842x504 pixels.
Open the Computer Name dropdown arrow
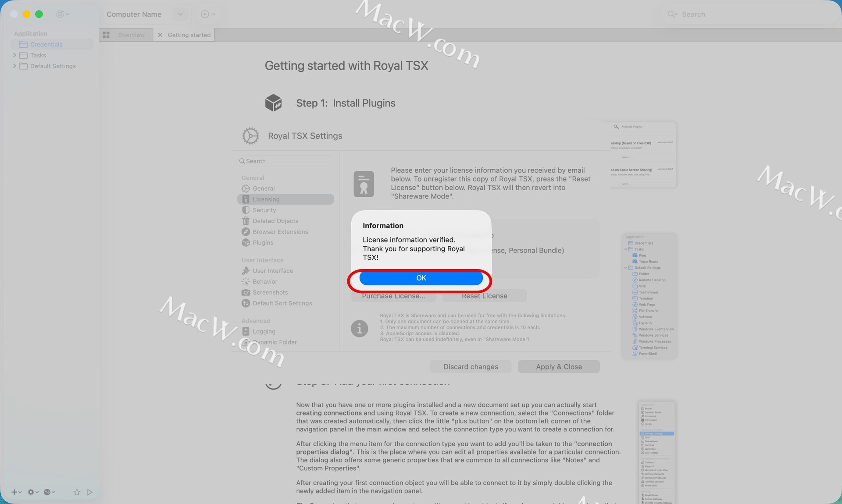tap(180, 14)
